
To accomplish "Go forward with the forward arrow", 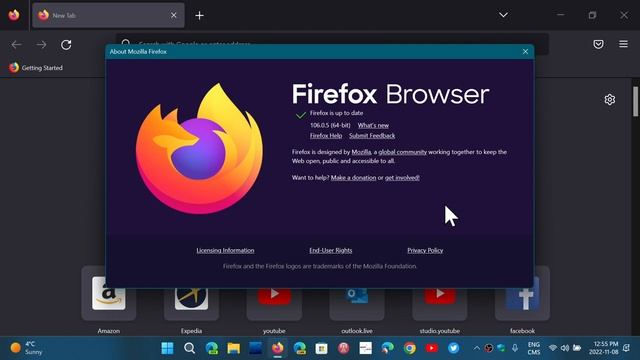I will click(x=41, y=44).
